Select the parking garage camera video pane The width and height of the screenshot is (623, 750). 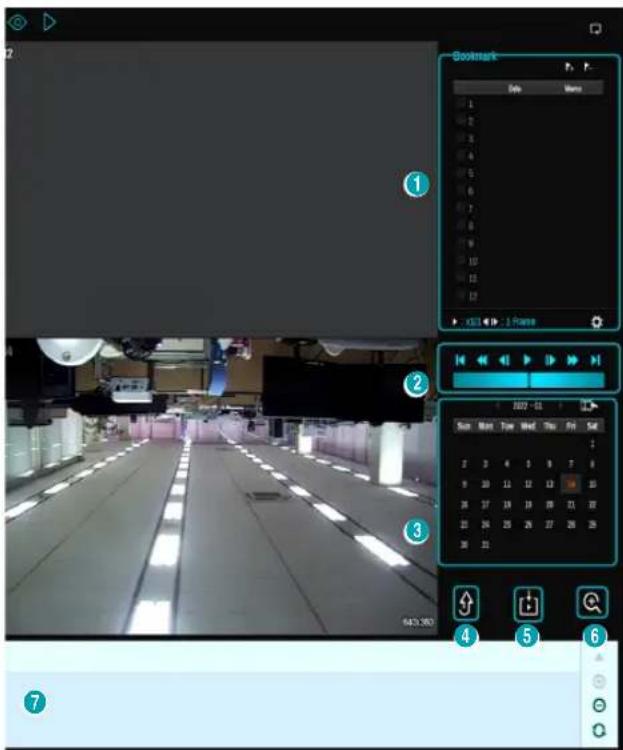pyautogui.click(x=221, y=486)
